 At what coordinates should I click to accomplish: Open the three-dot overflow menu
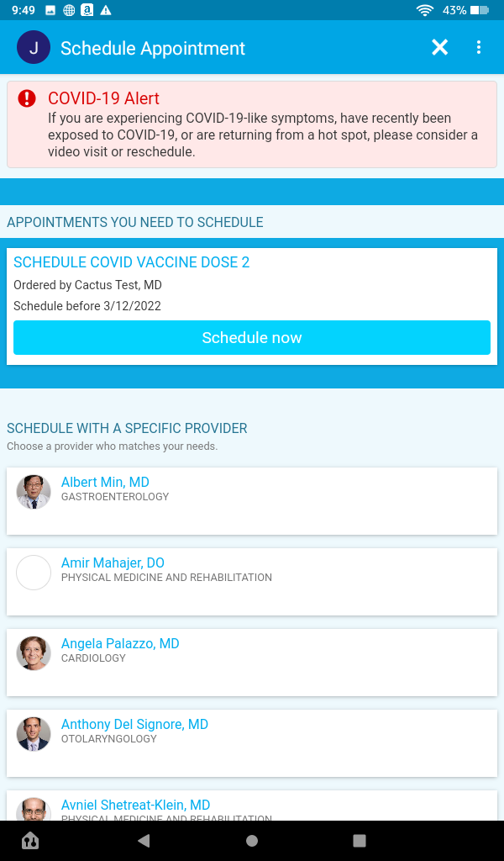pyautogui.click(x=479, y=48)
